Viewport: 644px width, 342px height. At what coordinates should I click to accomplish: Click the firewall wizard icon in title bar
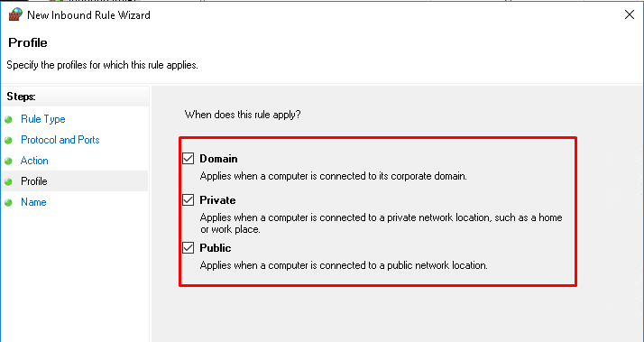tap(15, 14)
